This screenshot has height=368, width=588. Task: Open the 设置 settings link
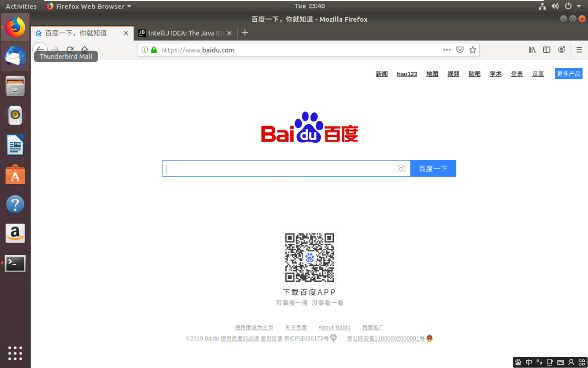click(538, 74)
